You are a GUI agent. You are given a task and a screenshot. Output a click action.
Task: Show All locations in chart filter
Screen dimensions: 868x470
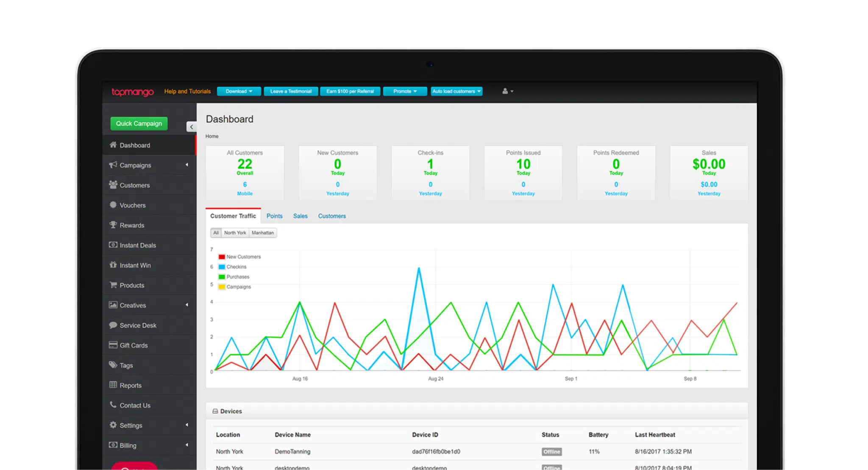click(216, 233)
